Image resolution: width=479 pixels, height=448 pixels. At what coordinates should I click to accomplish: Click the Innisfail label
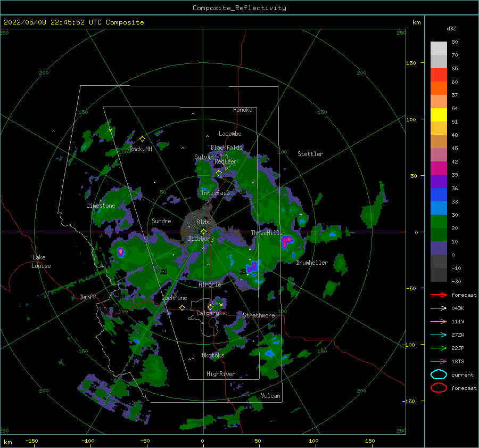pos(215,193)
